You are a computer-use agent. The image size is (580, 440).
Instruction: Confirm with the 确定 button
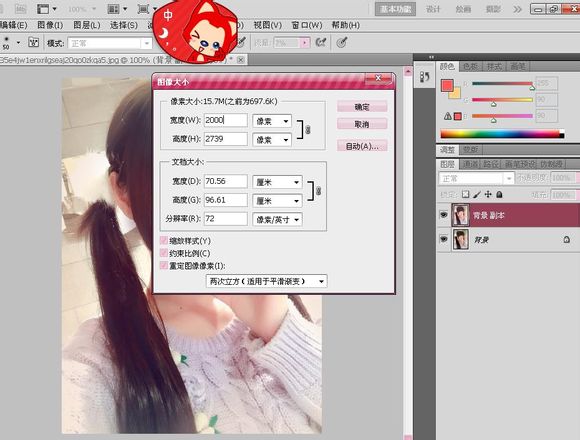click(362, 107)
